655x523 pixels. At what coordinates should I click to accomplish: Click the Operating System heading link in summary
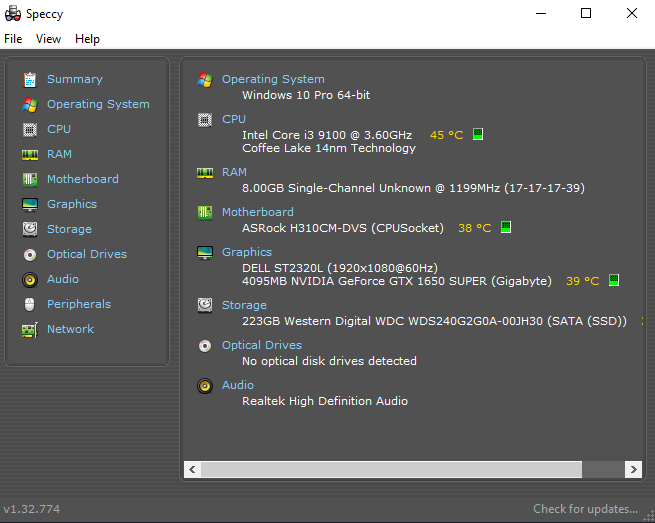[273, 79]
